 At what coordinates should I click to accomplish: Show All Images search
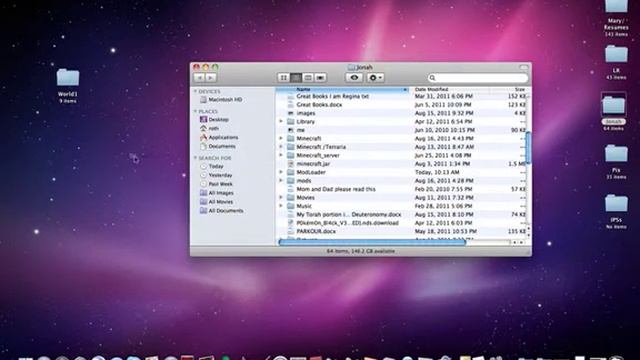point(216,193)
